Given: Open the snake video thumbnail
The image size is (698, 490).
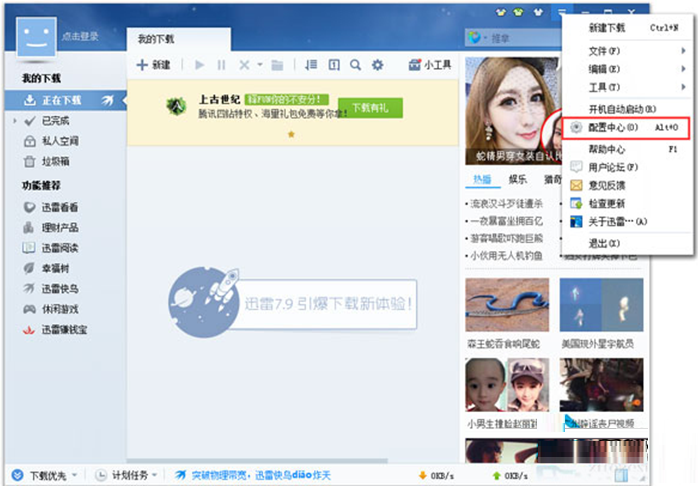Looking at the screenshot, I should pyautogui.click(x=507, y=305).
